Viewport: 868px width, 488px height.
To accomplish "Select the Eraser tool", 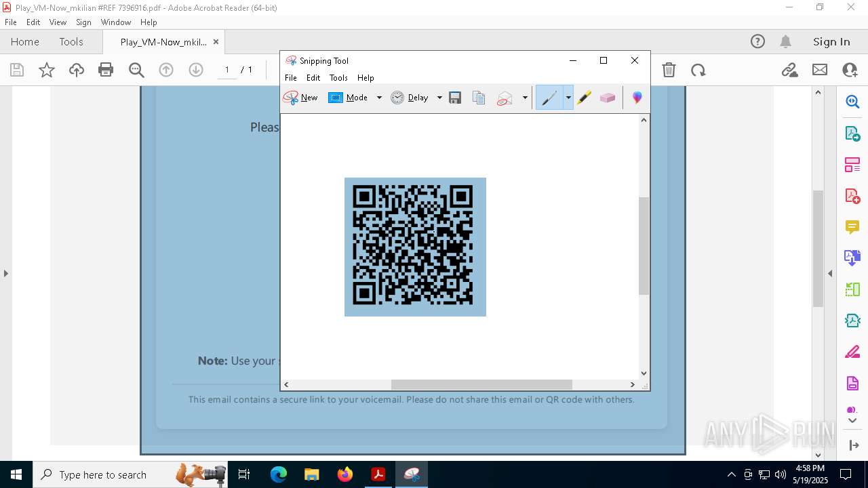I will point(608,98).
